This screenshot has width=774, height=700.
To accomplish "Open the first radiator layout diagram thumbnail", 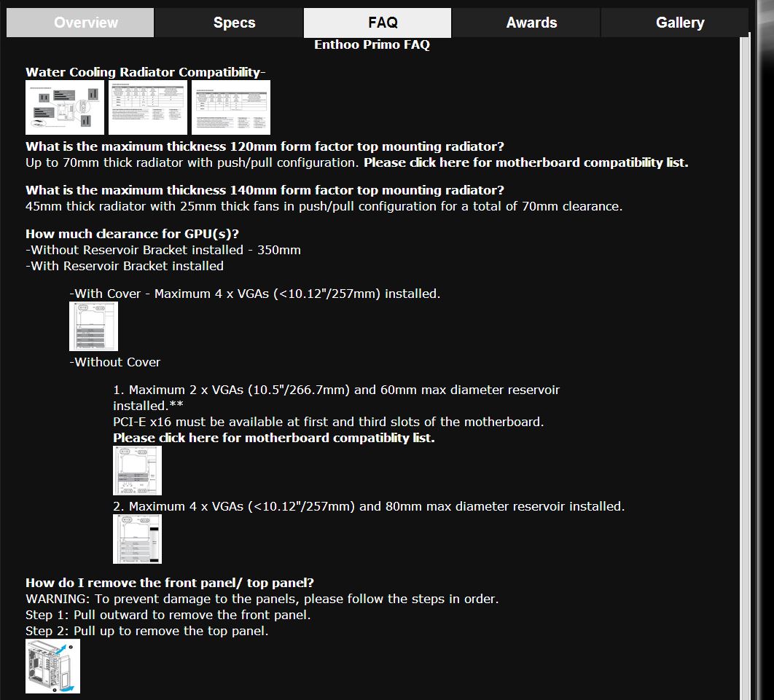I will click(x=64, y=106).
